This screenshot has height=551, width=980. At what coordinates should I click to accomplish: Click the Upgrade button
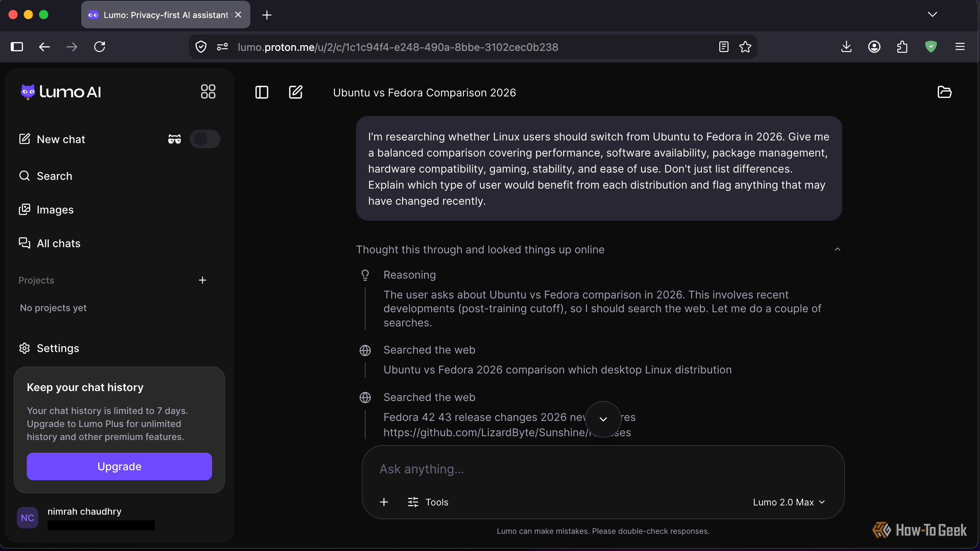point(119,466)
